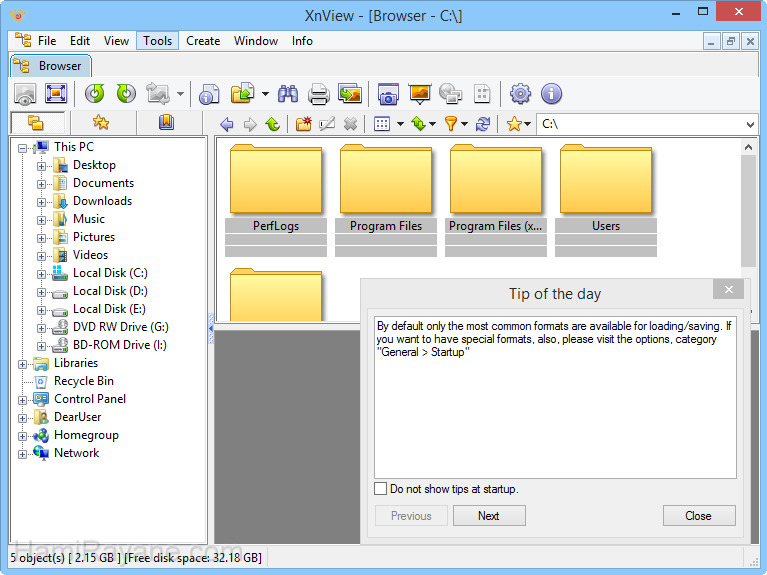Open the Info menu
767x575 pixels.
[x=302, y=41]
